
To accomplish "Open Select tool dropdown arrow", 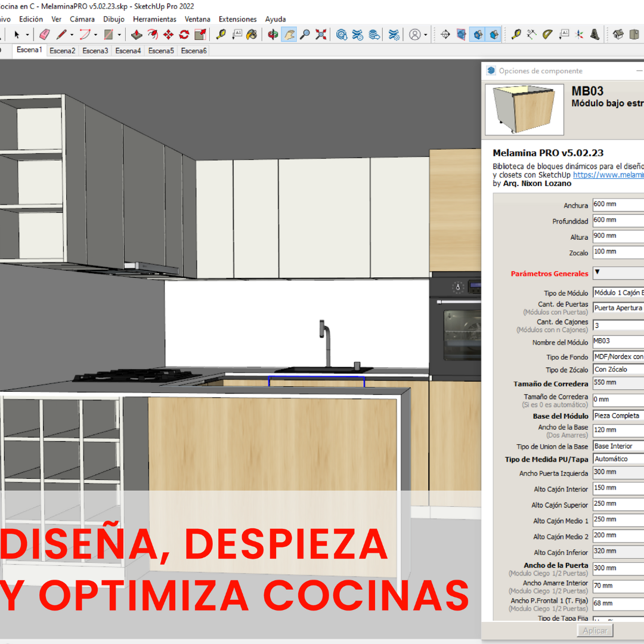I will coord(27,35).
